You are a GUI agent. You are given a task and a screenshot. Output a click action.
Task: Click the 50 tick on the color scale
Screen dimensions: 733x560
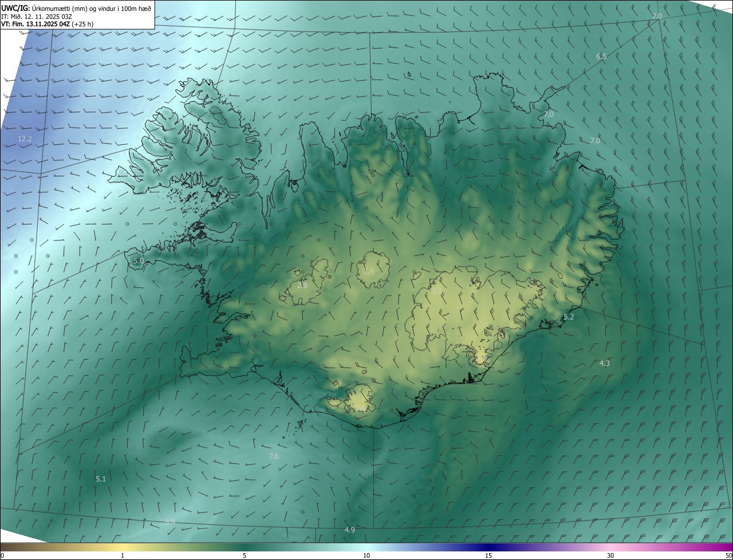tap(728, 555)
